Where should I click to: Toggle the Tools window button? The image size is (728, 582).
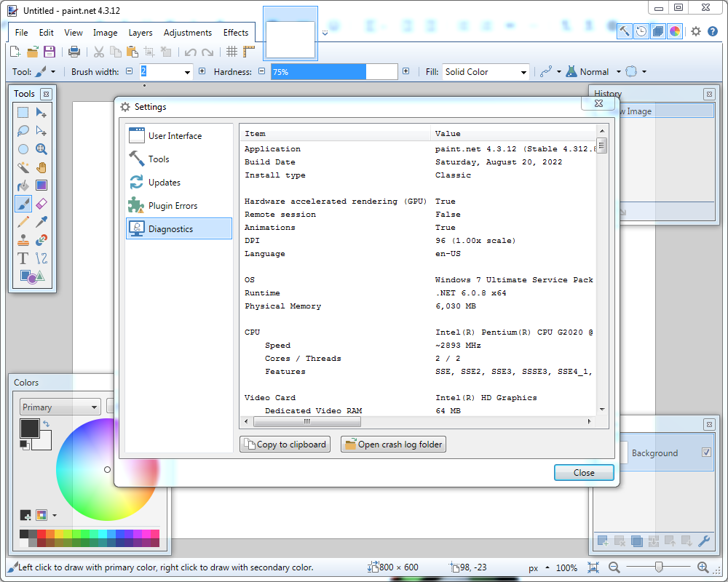coord(625,31)
